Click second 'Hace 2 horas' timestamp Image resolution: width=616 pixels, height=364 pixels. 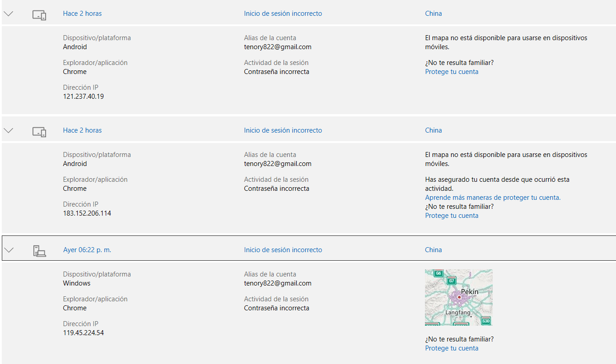[x=82, y=130]
